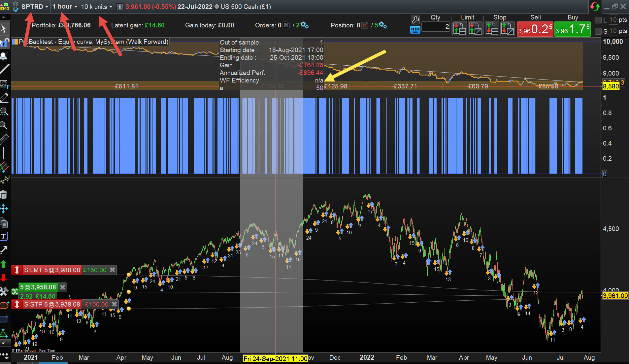The width and height of the screenshot is (629, 364).
Task: Choose the text annotation tool
Action: point(4,236)
